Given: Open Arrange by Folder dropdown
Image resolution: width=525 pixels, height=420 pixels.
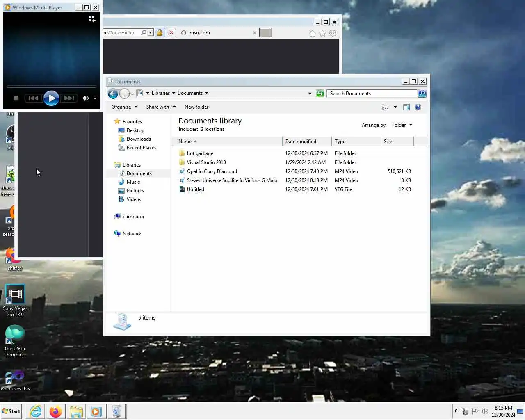Looking at the screenshot, I should pos(402,125).
